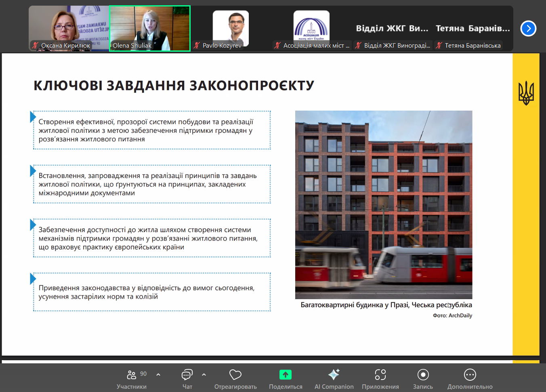Select Оксана Кирилюк video tile
This screenshot has width=546, height=392.
pos(69,28)
